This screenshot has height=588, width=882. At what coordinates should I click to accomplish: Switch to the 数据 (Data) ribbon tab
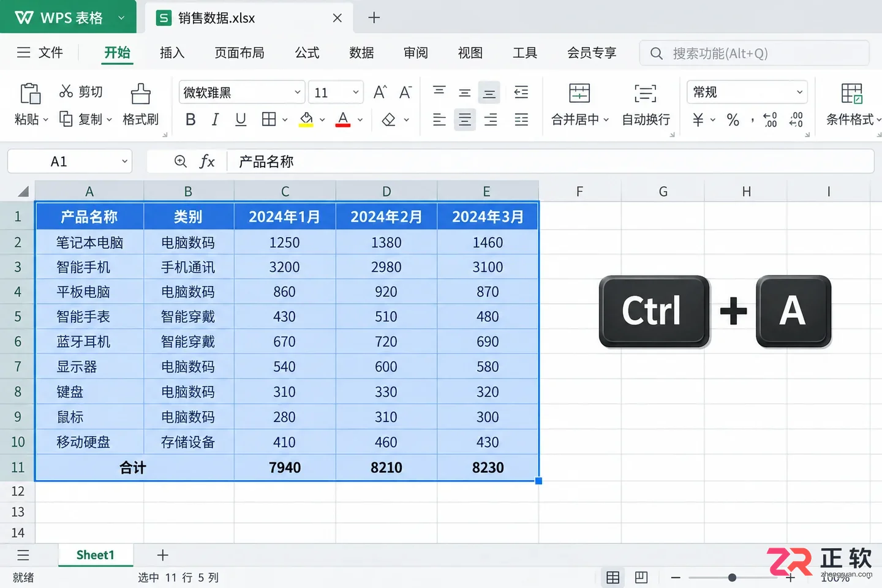point(361,53)
